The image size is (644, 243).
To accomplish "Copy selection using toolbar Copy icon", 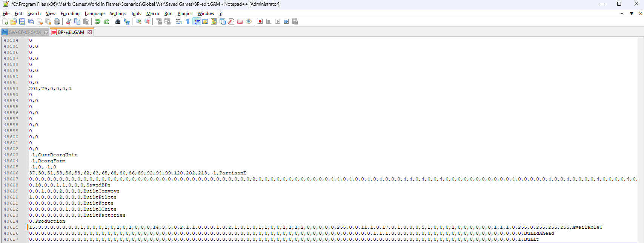I will click(x=77, y=21).
